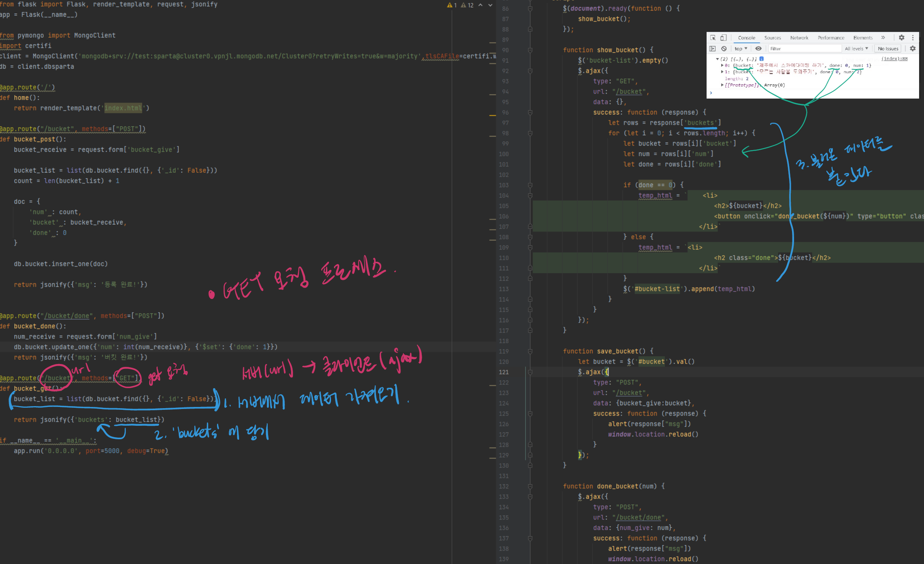Screen dimensions: 924x564
Task: Go to next highlighted error arrow in editor
Action: (490, 5)
